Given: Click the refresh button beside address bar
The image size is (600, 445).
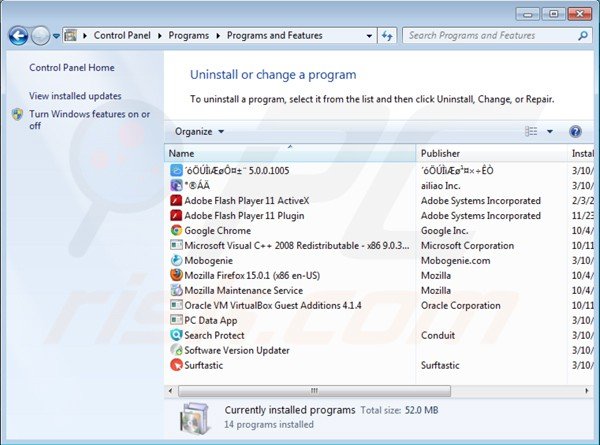Looking at the screenshot, I should click(387, 36).
